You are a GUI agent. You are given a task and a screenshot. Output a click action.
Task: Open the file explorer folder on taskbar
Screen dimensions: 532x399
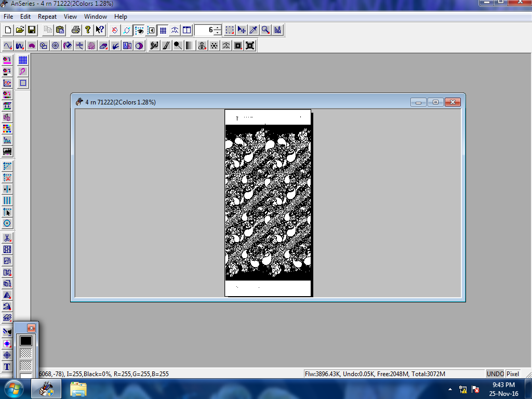[78, 389]
